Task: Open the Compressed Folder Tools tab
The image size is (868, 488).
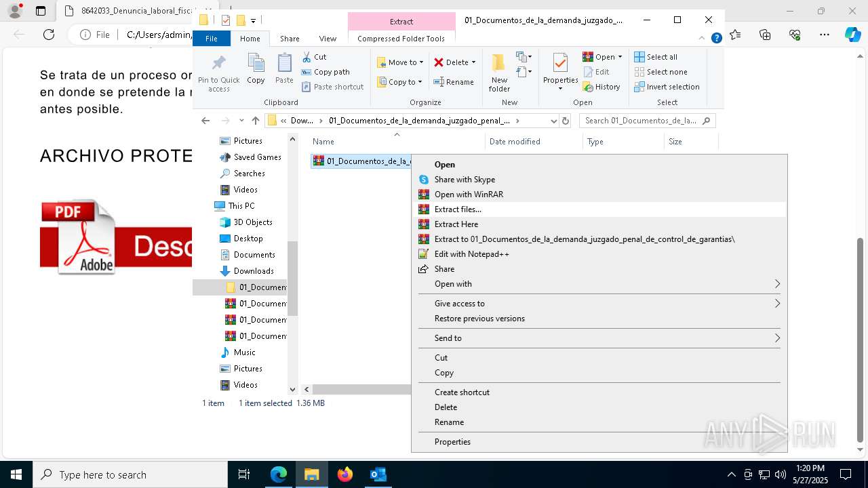Action: (401, 39)
